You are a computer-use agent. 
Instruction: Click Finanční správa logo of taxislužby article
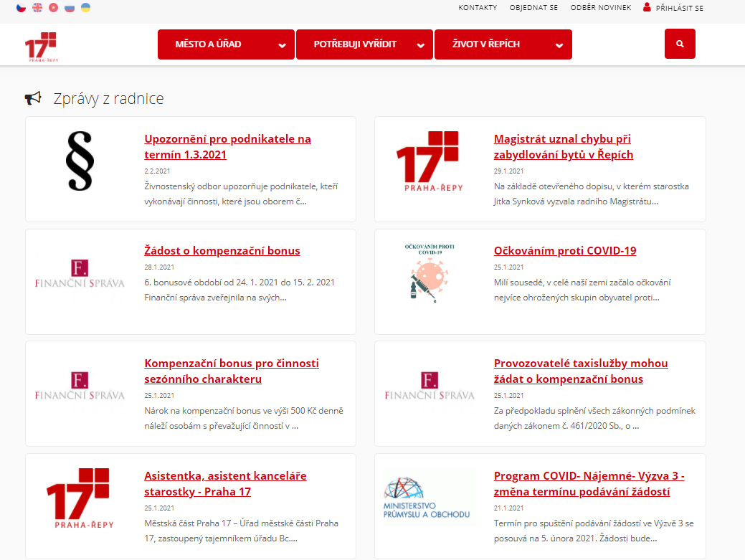pos(429,386)
